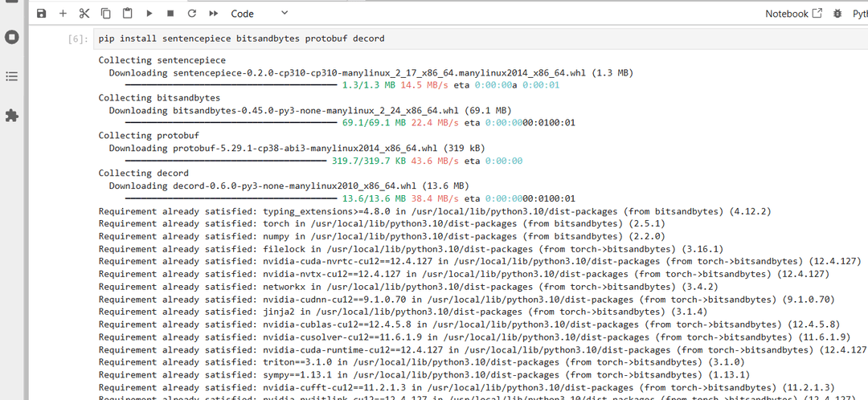
Task: Click the typing_extensions>=4.8.0 requirement line
Action: 435,211
